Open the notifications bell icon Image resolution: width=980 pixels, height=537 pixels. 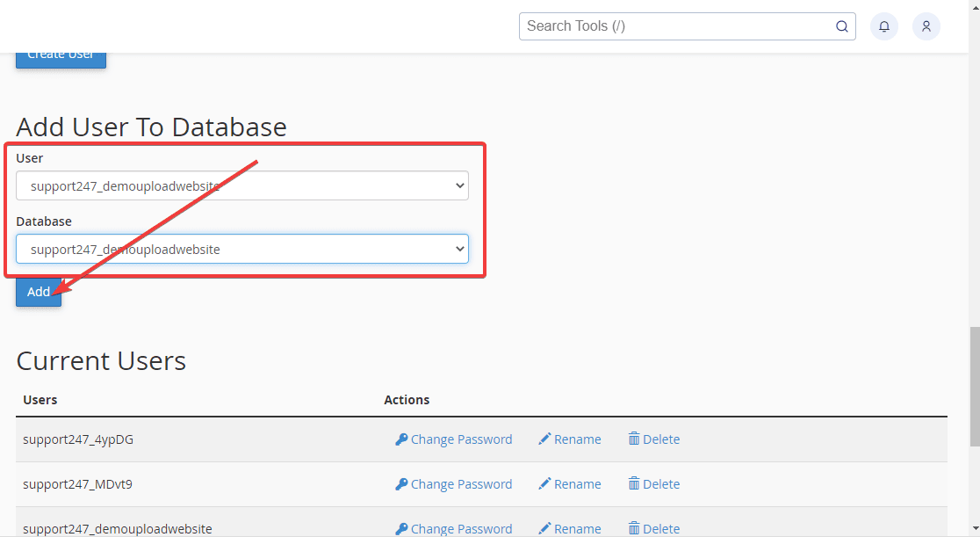click(883, 26)
